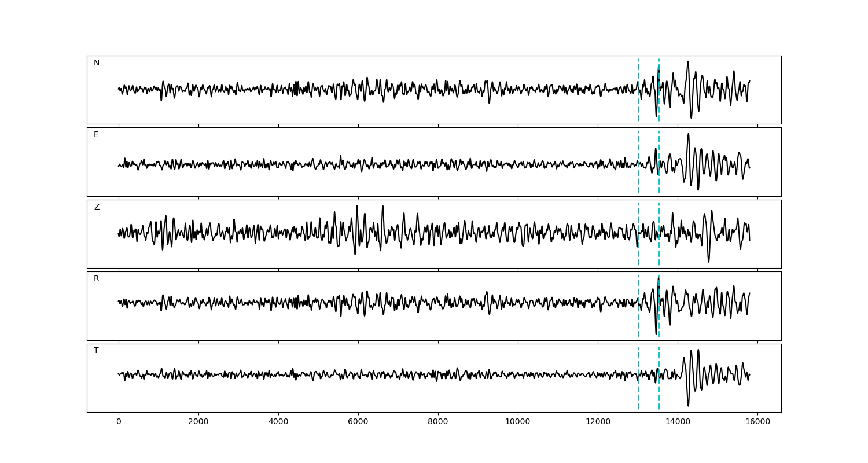Select the 14000 x-axis tick label

tap(678, 422)
